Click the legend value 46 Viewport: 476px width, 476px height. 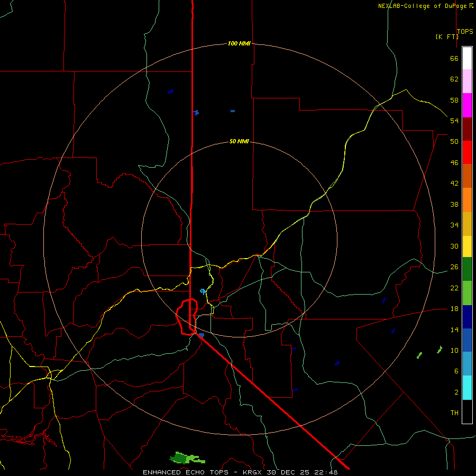(454, 163)
